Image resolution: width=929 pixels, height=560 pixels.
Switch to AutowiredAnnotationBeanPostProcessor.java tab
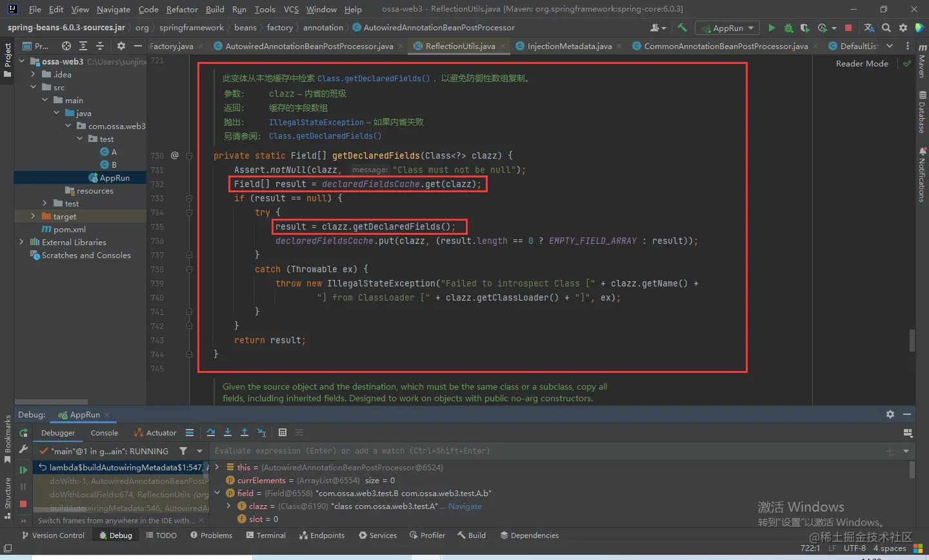tap(309, 46)
